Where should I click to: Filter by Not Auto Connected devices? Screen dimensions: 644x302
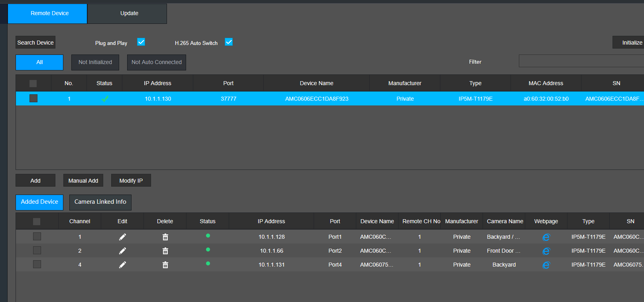157,62
